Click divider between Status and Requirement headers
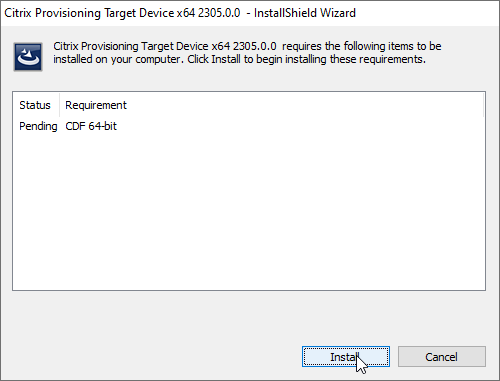This screenshot has height=381, width=500. click(x=60, y=105)
